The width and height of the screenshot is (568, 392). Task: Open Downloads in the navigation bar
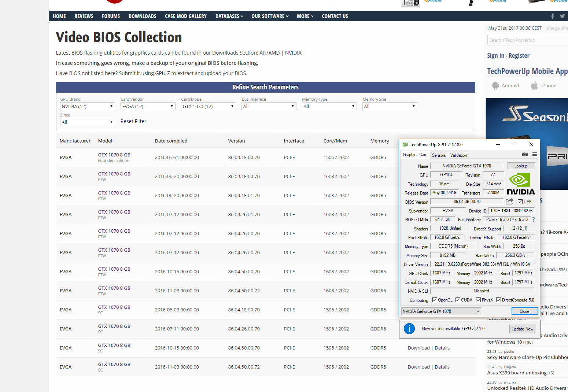click(143, 16)
